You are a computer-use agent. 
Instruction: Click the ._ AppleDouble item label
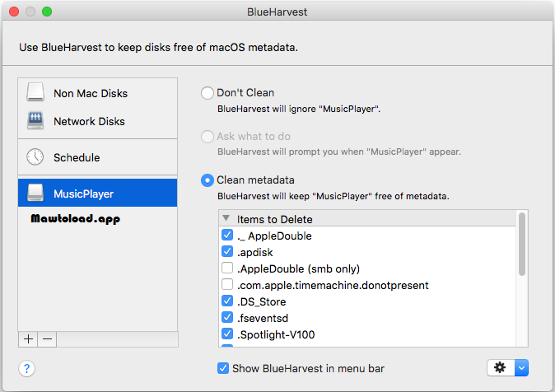coord(274,236)
